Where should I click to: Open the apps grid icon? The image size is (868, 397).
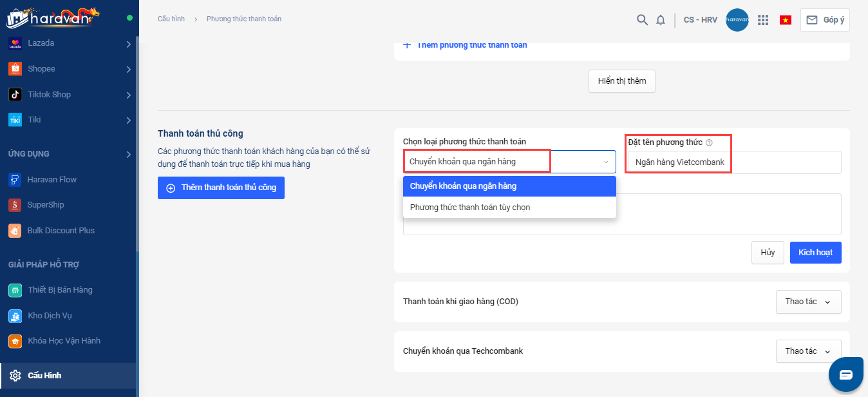(x=763, y=20)
